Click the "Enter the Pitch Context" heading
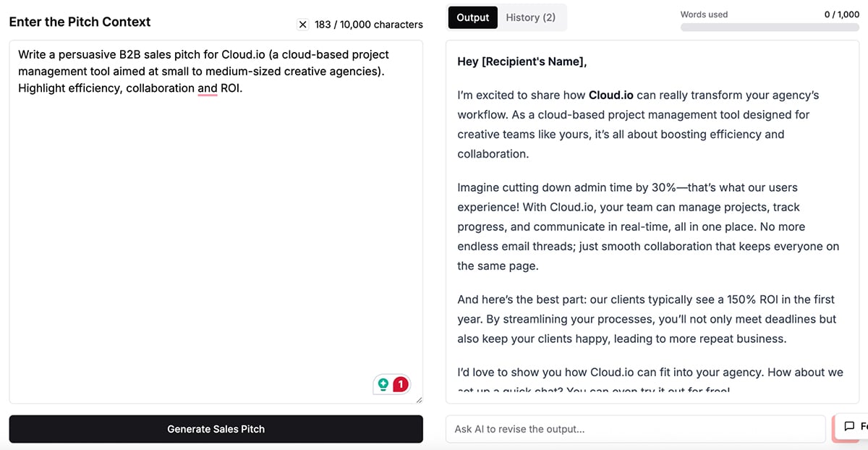This screenshot has height=450, width=868. point(80,22)
